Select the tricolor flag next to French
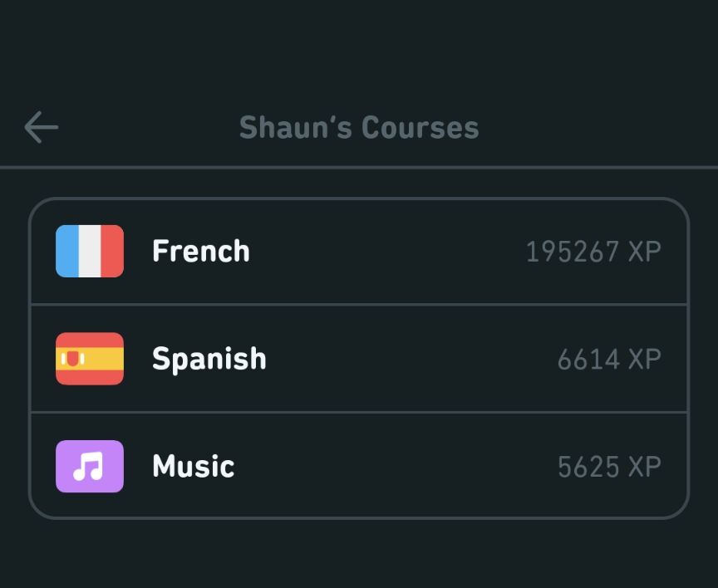The height and width of the screenshot is (588, 718). 89,250
